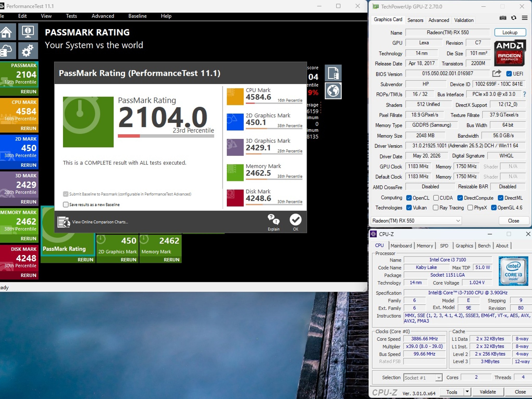Toggle the DirectML checkbox

click(501, 198)
